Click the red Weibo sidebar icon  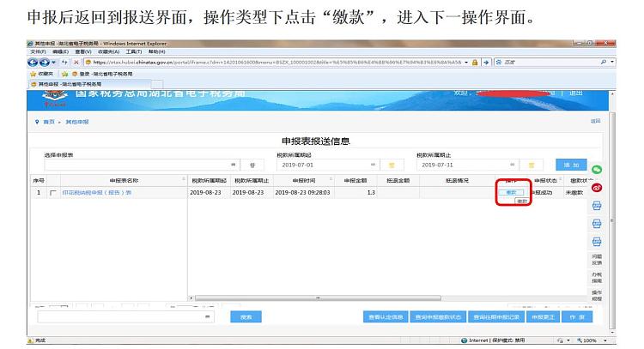coord(597,188)
